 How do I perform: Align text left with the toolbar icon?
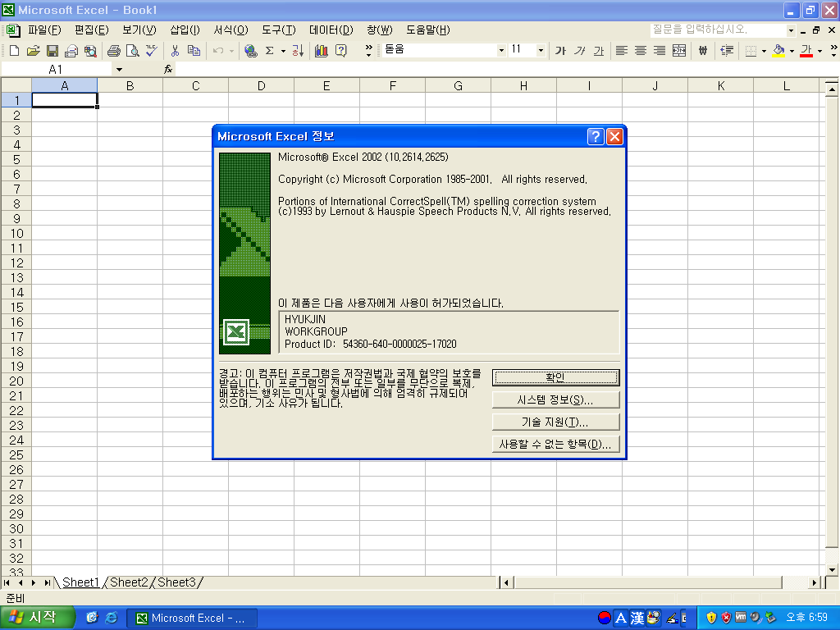[x=622, y=51]
